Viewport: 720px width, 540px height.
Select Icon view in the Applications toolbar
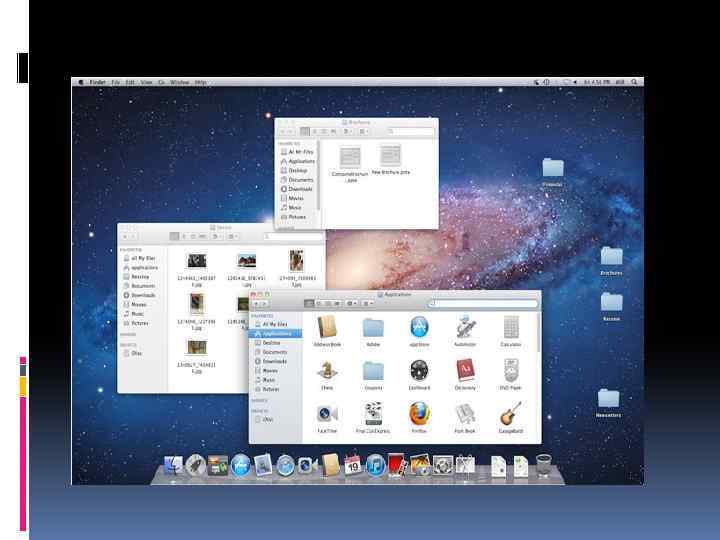pyautogui.click(x=309, y=303)
